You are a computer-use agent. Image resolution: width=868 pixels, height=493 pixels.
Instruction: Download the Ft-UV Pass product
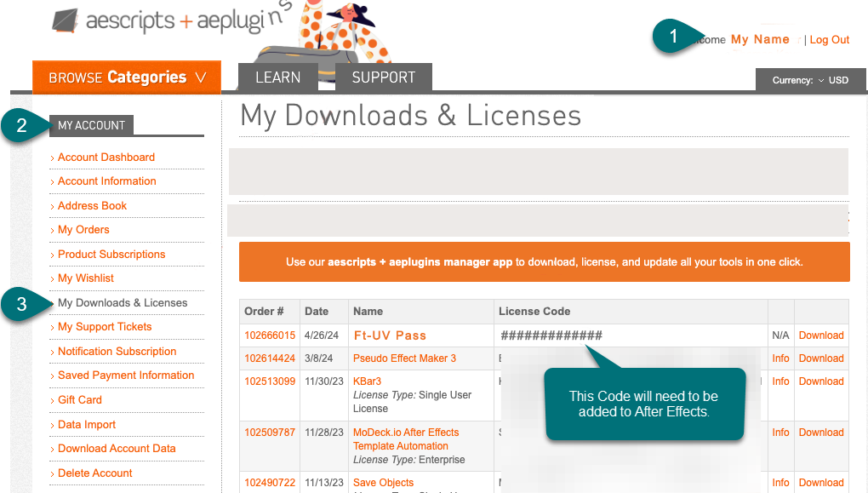(x=820, y=335)
